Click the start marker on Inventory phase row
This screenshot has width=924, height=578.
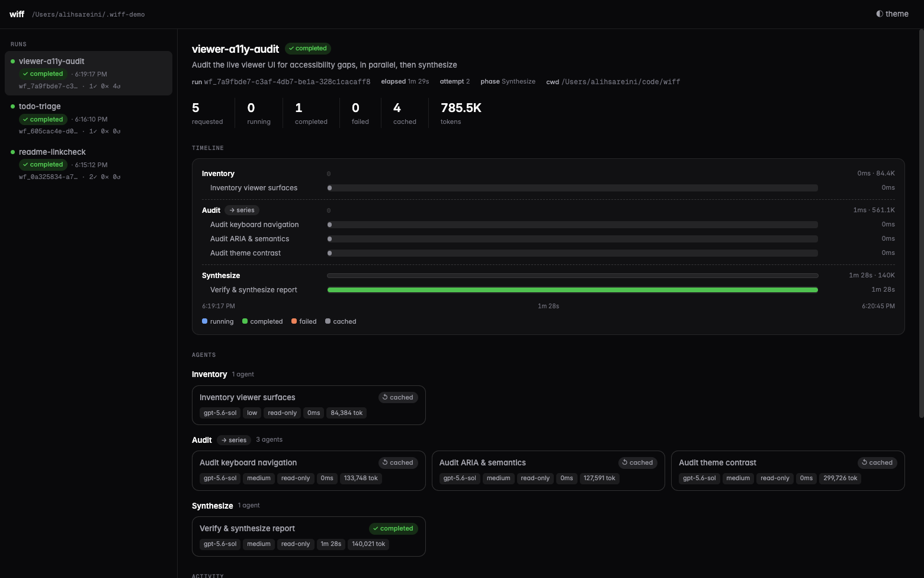tap(329, 174)
